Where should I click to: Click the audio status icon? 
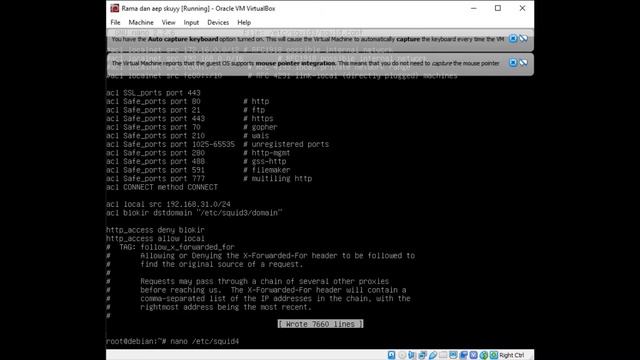tap(412, 355)
